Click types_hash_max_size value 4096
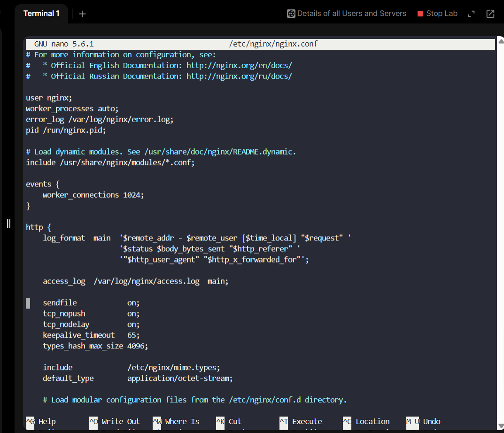The height and width of the screenshot is (433, 504). [x=138, y=346]
